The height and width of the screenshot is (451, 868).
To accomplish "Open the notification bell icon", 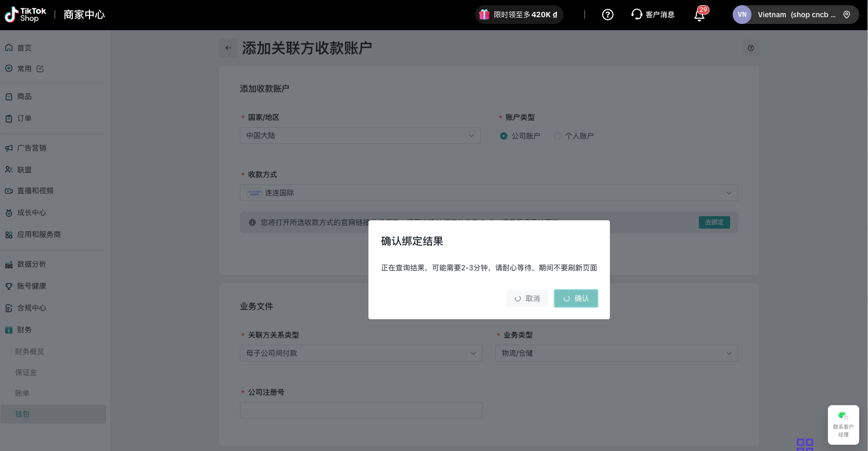I will point(699,15).
